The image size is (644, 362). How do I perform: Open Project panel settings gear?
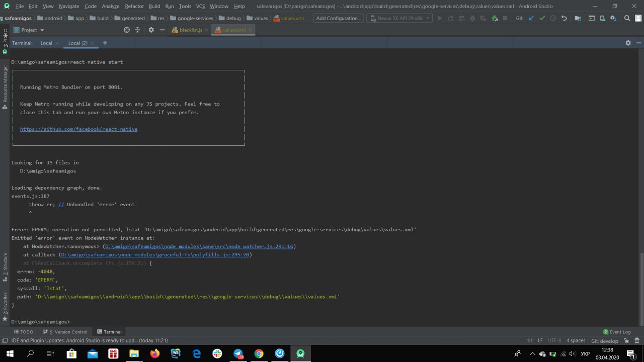[x=151, y=30]
